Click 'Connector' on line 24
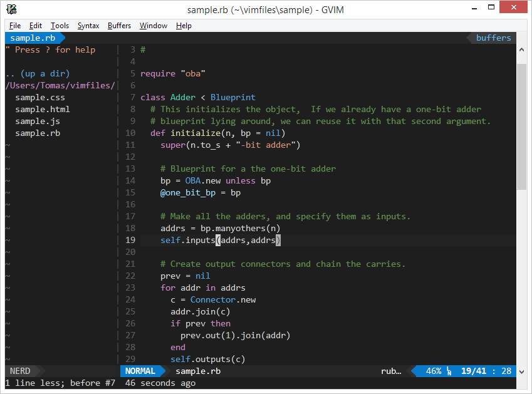 click(212, 300)
